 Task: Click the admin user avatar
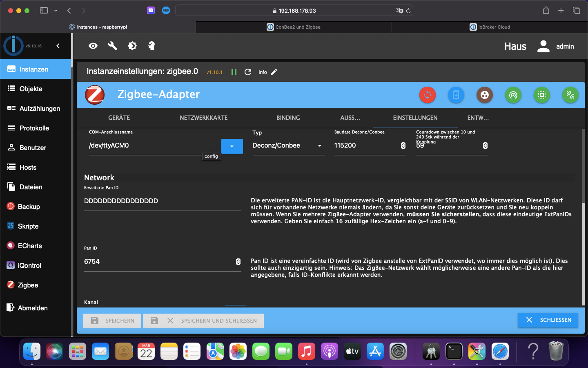543,46
